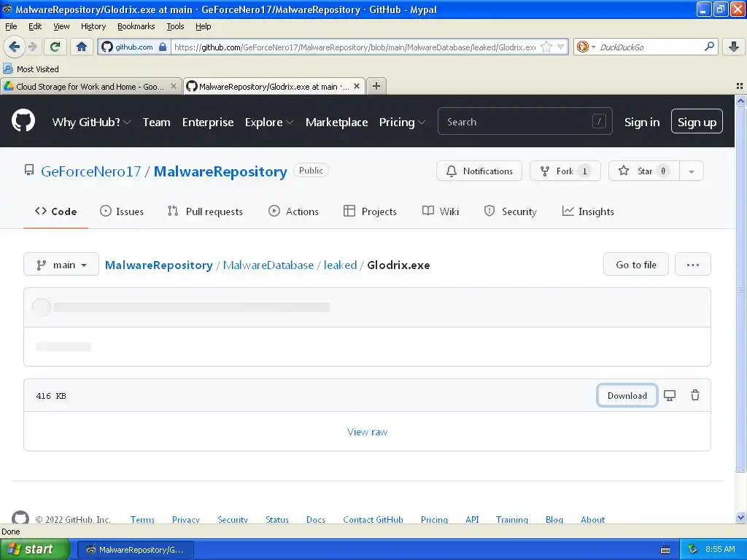
Task: Open the leaked folder breadcrumb link
Action: (340, 265)
